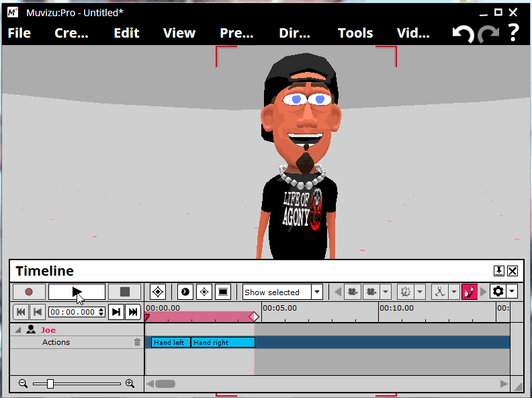Click the first camera icon in toolbar
Screen dimensions: 532x398
pyautogui.click(x=353, y=292)
